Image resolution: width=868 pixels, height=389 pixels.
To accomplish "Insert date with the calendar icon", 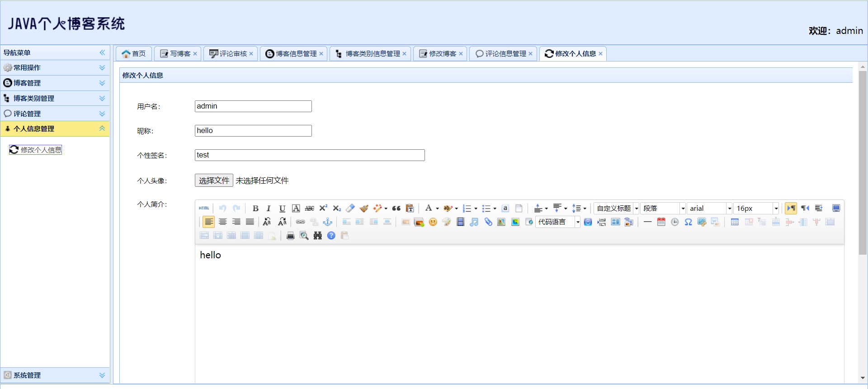I will (661, 222).
